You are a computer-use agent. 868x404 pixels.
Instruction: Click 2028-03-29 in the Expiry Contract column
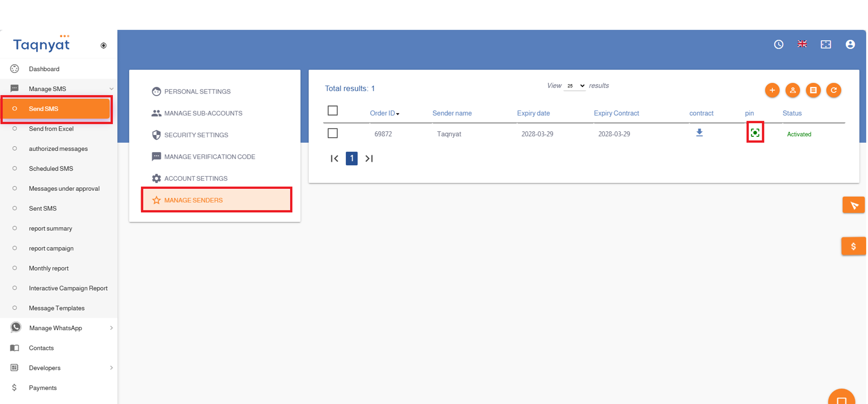(x=614, y=134)
